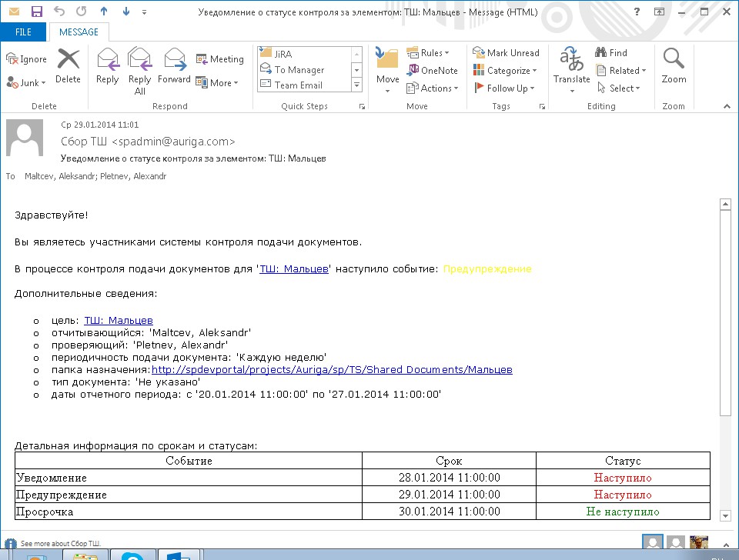Click the vertical scrollbar thumb
This screenshot has height=560, width=739.
[x=725, y=313]
